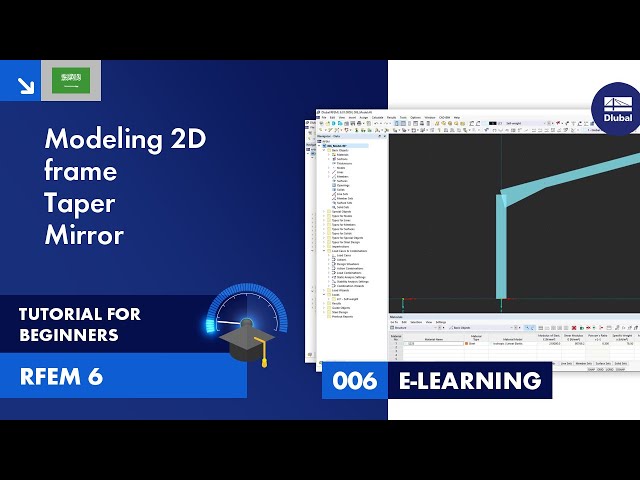Image resolution: width=640 pixels, height=480 pixels.
Task: Open Settings menu in Materials table
Action: coord(441,322)
